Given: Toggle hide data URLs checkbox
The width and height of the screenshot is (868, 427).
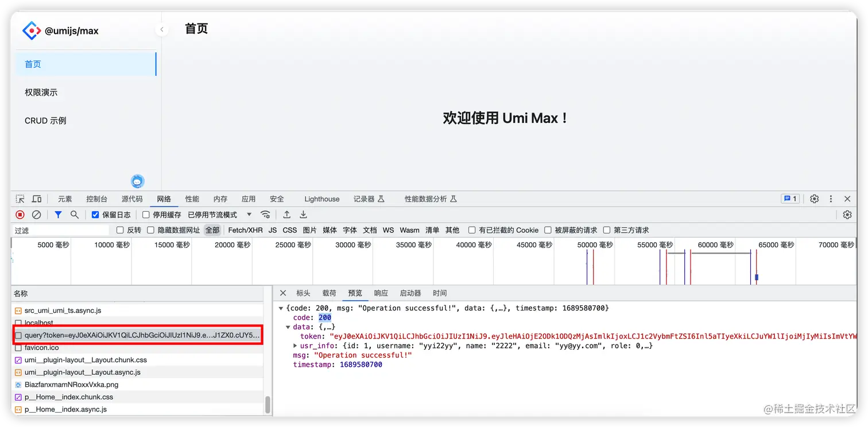Looking at the screenshot, I should (x=150, y=230).
